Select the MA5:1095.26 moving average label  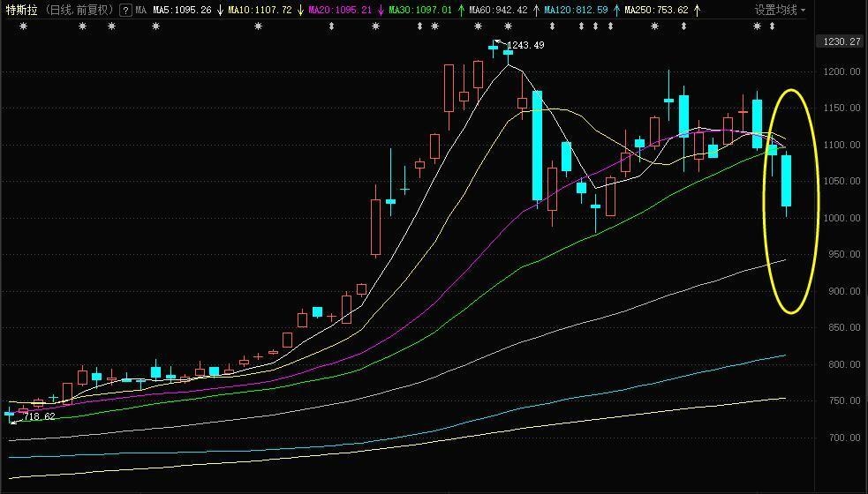[183, 11]
